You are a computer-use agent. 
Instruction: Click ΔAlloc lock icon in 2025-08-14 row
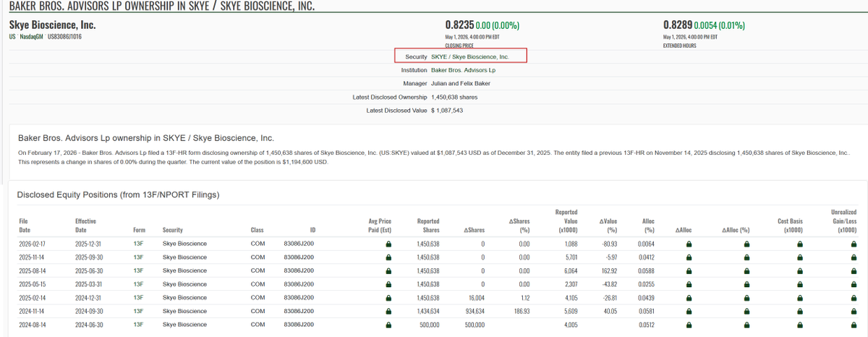[689, 271]
